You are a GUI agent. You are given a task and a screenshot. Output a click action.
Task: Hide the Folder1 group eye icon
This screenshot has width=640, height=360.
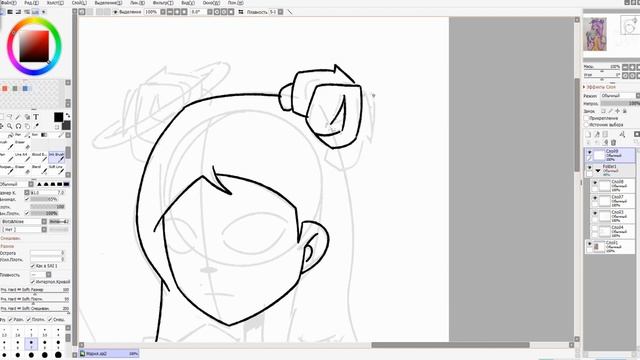[x=589, y=167]
